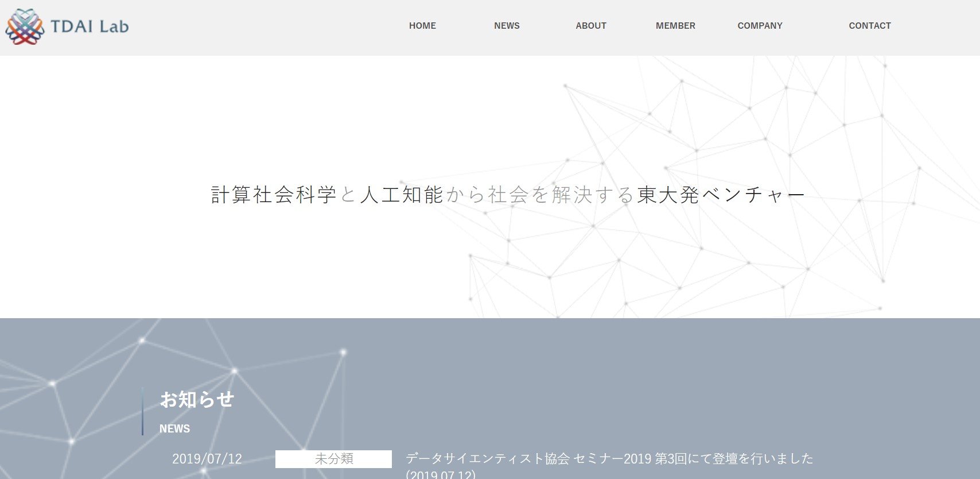This screenshot has width=980, height=479.
Task: Go to the HOME page
Action: (422, 26)
